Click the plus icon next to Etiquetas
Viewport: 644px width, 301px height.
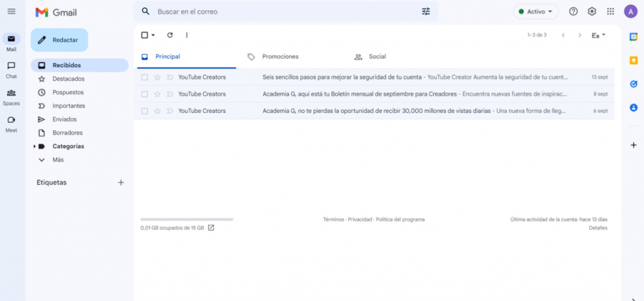pyautogui.click(x=121, y=182)
